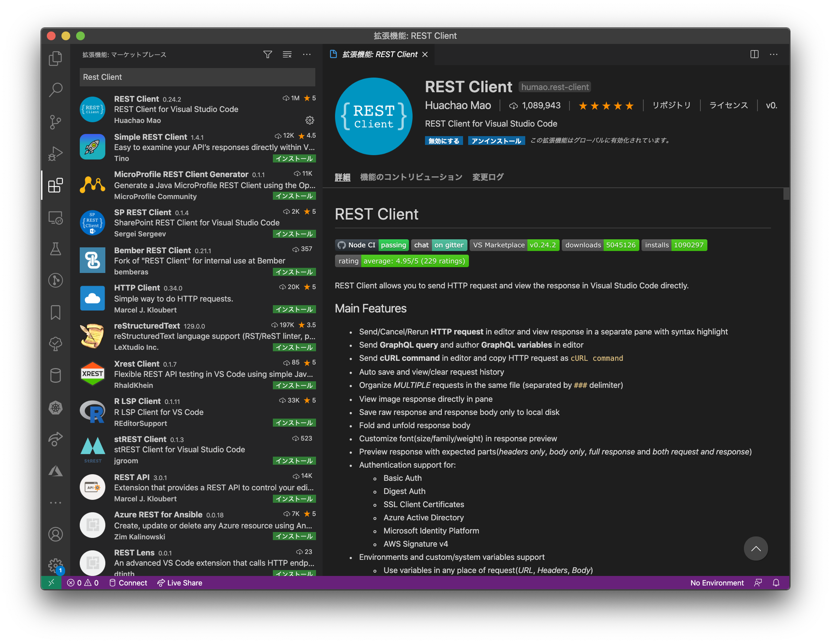Clear extension search results icon
Viewport: 831px width, 644px height.
click(x=287, y=55)
